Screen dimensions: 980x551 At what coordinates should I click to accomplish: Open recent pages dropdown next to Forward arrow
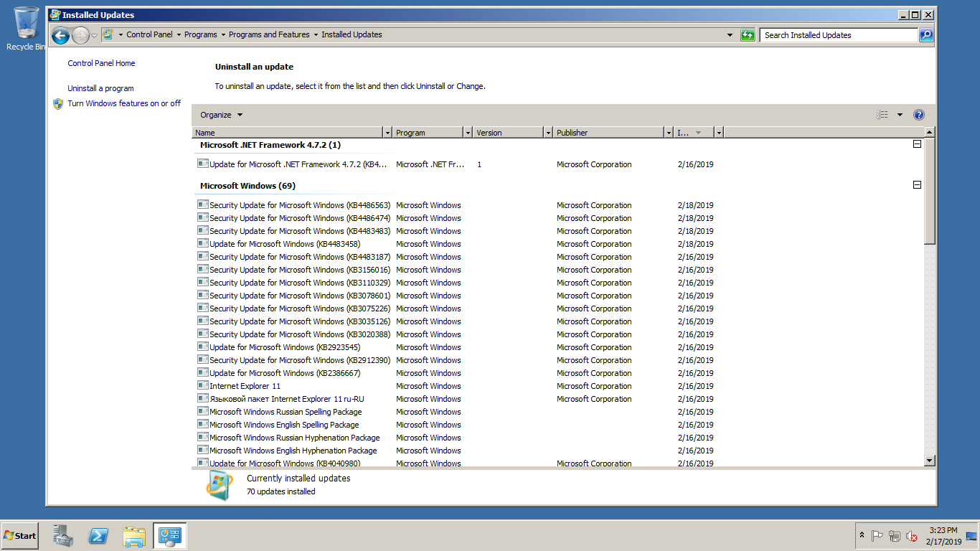(94, 36)
